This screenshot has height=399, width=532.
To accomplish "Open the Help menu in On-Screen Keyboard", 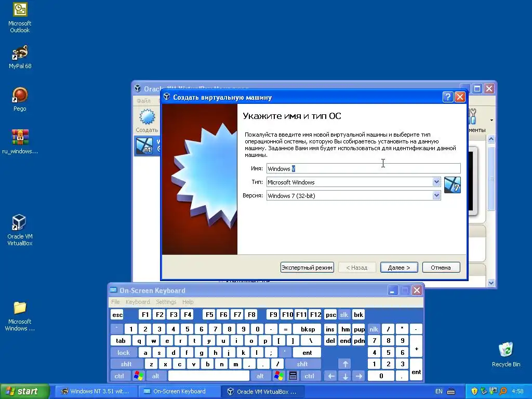I will (188, 302).
